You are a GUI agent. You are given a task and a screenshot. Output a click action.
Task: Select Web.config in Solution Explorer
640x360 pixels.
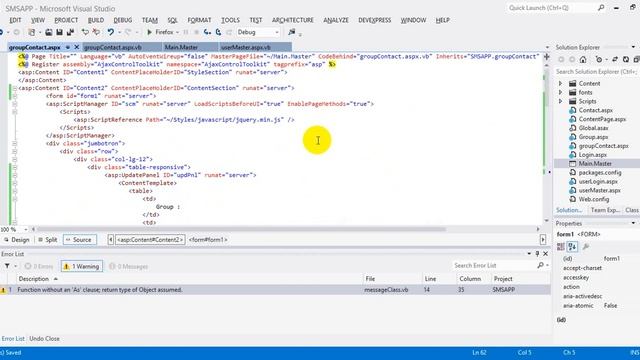click(594, 199)
